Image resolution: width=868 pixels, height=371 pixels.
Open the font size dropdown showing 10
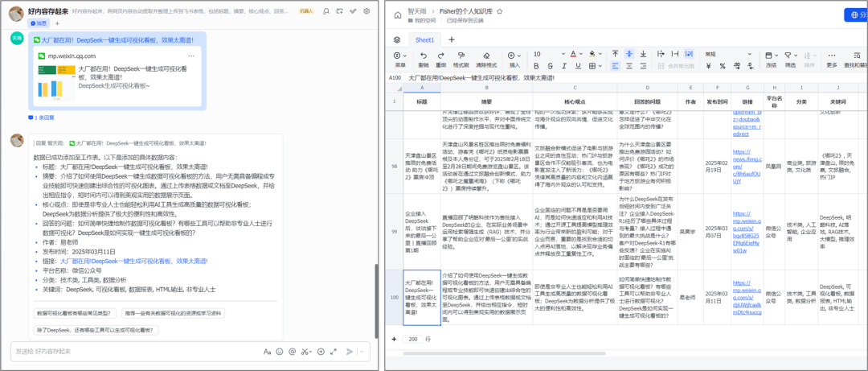(563, 54)
